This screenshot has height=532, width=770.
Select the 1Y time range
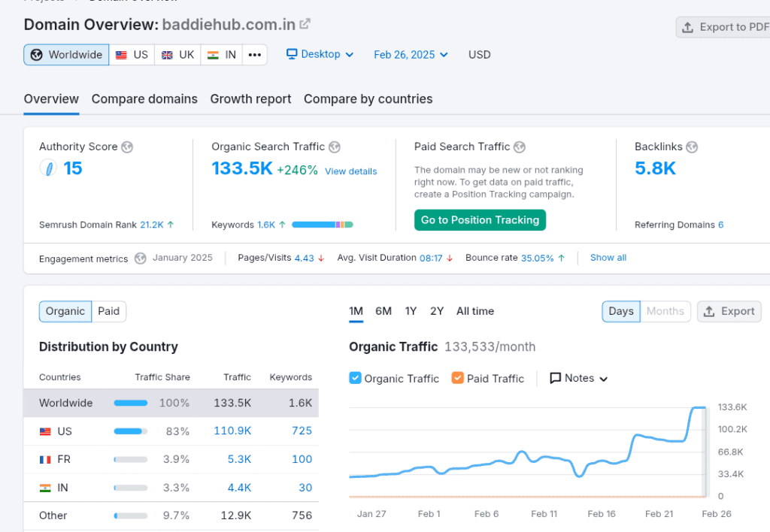pyautogui.click(x=411, y=311)
